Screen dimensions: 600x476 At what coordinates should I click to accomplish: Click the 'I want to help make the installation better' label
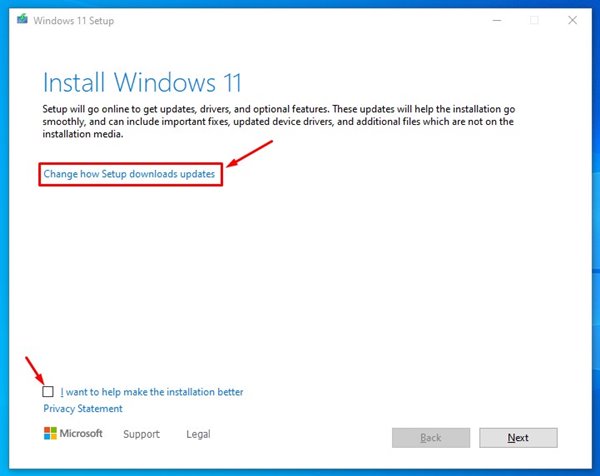(152, 392)
